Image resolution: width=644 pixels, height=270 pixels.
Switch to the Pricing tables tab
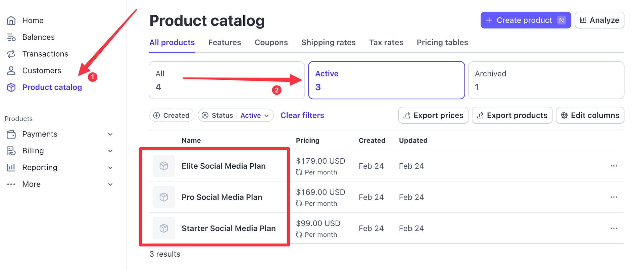click(442, 43)
